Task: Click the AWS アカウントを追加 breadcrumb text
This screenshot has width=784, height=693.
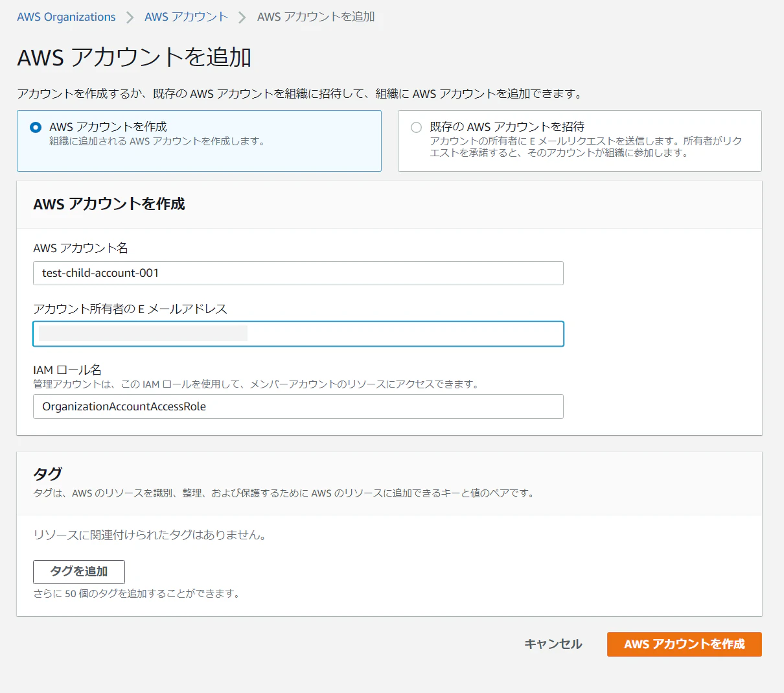Action: pyautogui.click(x=316, y=17)
